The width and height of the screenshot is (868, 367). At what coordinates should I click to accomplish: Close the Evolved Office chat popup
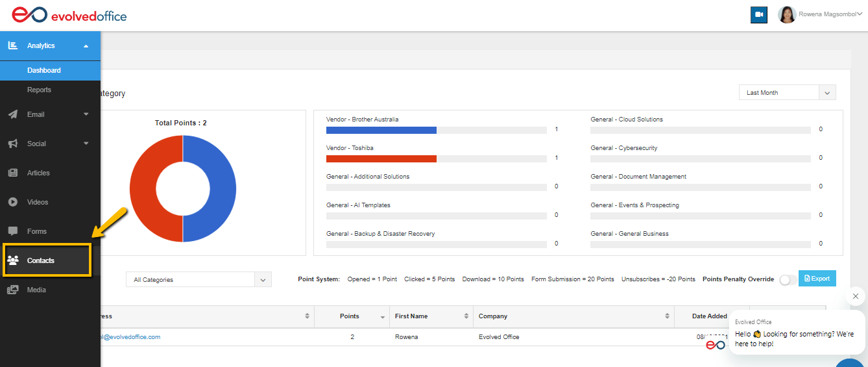tap(855, 296)
